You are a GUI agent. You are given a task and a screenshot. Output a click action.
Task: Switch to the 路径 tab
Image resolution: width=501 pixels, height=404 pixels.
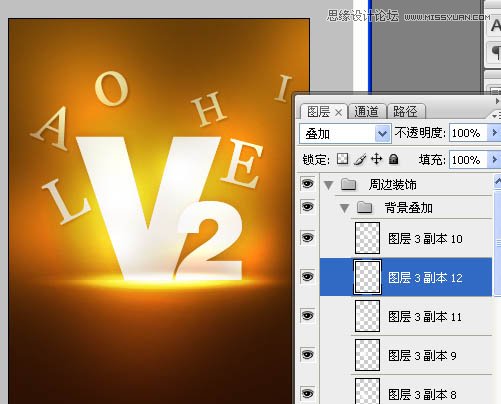[x=406, y=111]
